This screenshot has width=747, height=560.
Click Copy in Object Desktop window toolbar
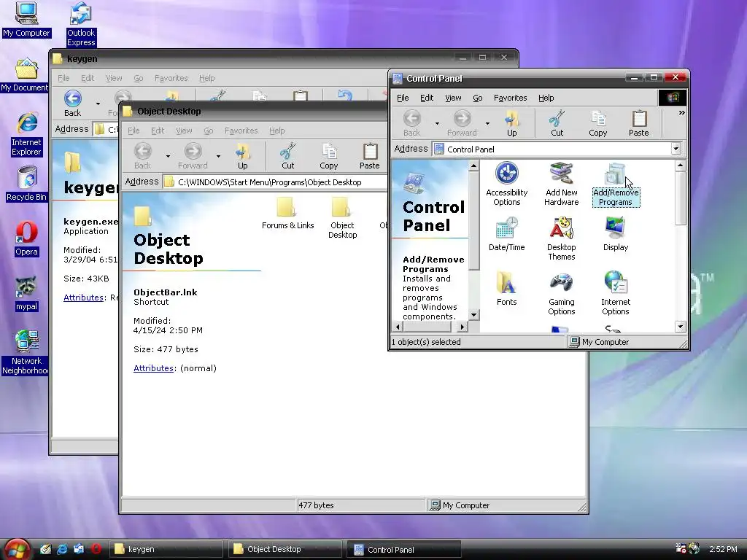click(329, 156)
